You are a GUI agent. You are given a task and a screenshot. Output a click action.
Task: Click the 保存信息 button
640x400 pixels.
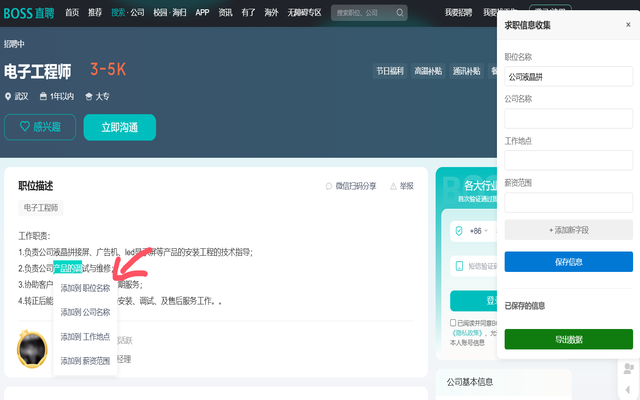click(x=569, y=262)
